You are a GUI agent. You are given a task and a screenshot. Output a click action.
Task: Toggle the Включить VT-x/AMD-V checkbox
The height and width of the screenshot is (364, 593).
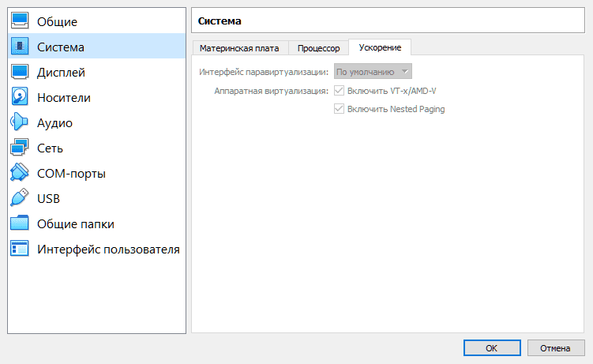340,91
